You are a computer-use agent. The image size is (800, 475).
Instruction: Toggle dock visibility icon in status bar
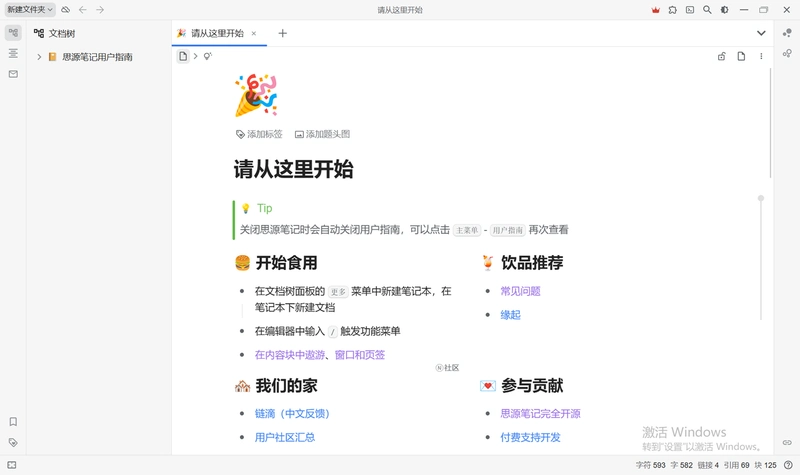(12, 465)
